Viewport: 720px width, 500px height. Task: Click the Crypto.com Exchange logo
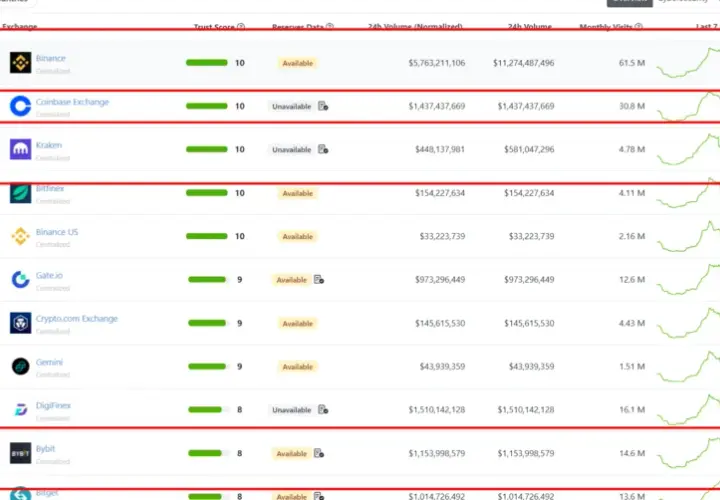pyautogui.click(x=21, y=323)
